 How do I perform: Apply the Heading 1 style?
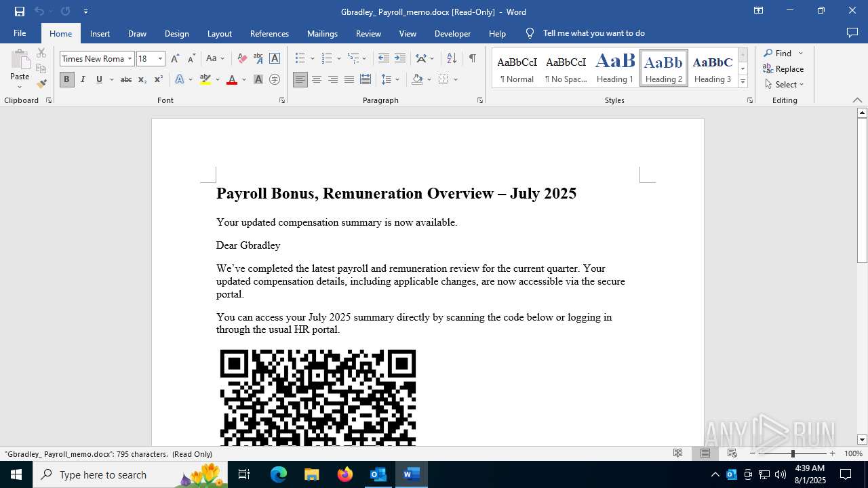pyautogui.click(x=615, y=68)
